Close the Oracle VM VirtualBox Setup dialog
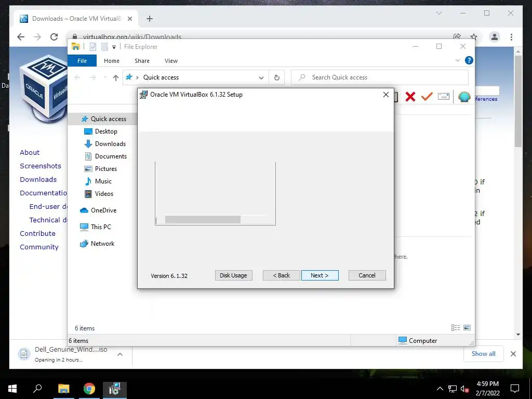532x399 pixels. point(386,95)
